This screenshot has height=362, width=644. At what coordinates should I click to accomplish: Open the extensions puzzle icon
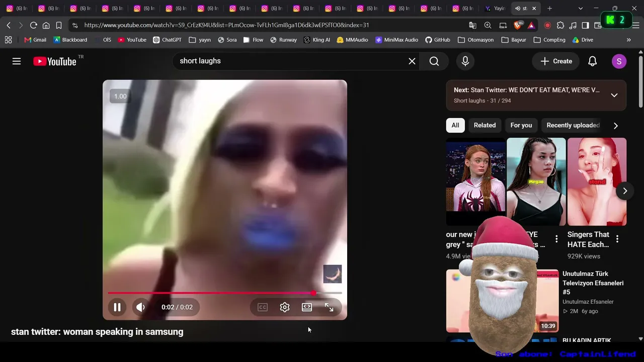560,25
